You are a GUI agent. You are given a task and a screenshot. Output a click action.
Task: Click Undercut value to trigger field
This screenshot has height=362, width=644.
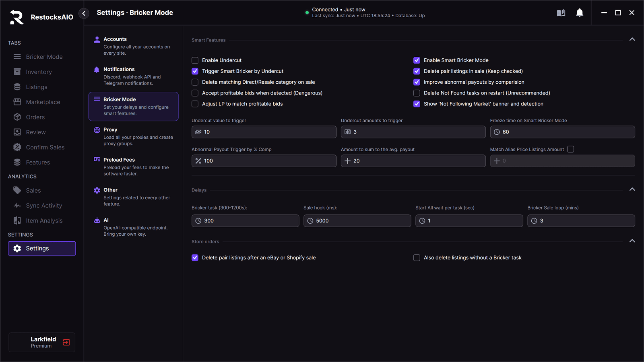pyautogui.click(x=264, y=132)
